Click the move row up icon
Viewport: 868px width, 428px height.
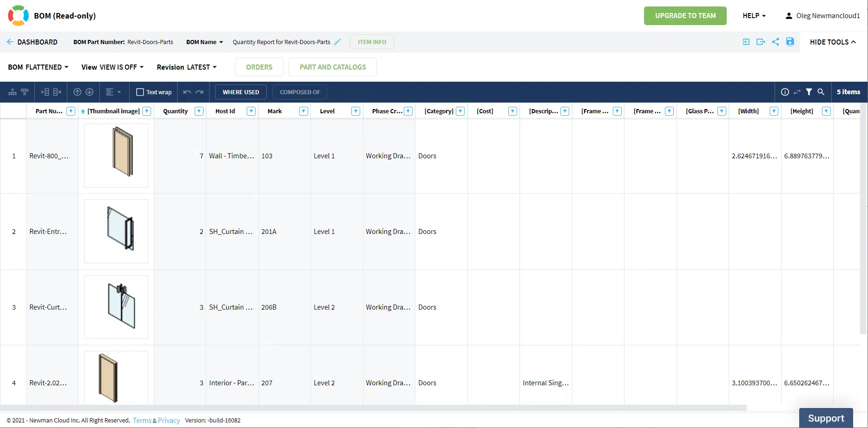(x=78, y=92)
